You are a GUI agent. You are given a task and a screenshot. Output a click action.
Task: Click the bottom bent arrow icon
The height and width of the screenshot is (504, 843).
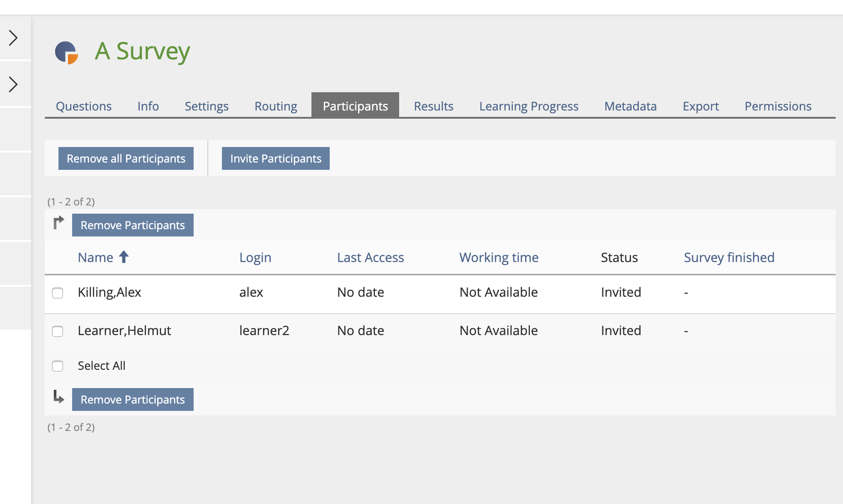[x=58, y=396]
